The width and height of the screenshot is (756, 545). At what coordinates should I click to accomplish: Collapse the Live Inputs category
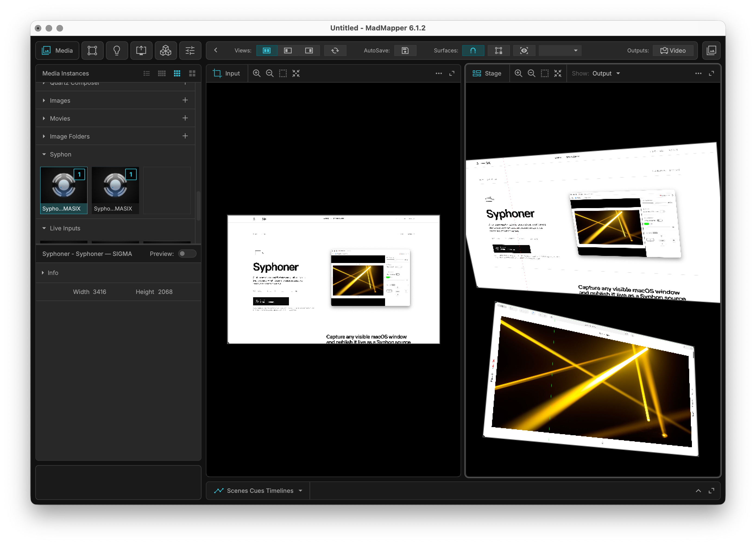click(x=44, y=228)
